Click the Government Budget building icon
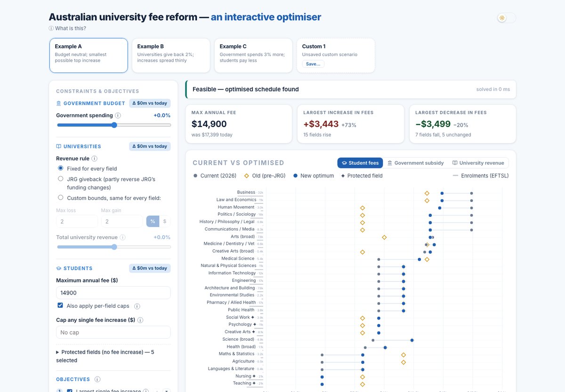The height and width of the screenshot is (392, 565). (58, 104)
